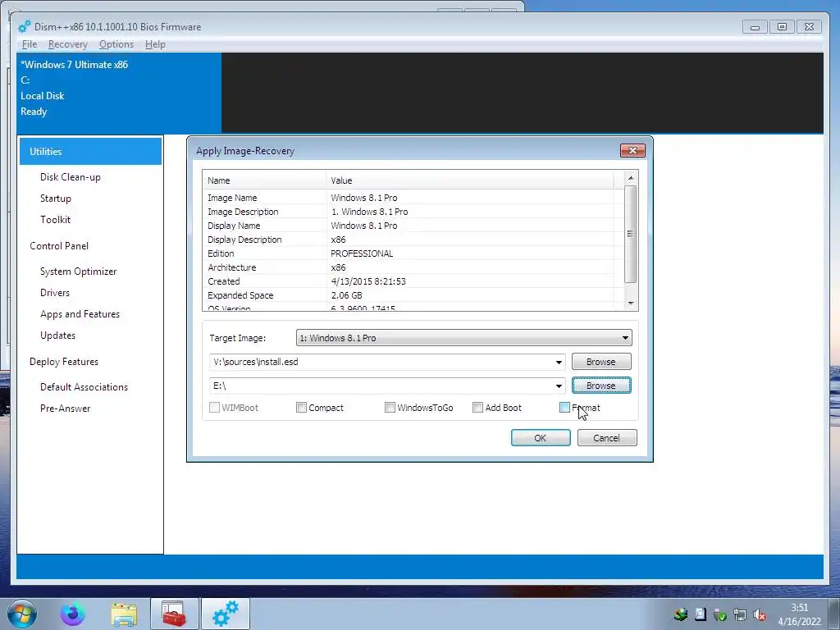Screen dimensions: 840x630
Task: Click the green shield tray icon
Action: [720, 615]
